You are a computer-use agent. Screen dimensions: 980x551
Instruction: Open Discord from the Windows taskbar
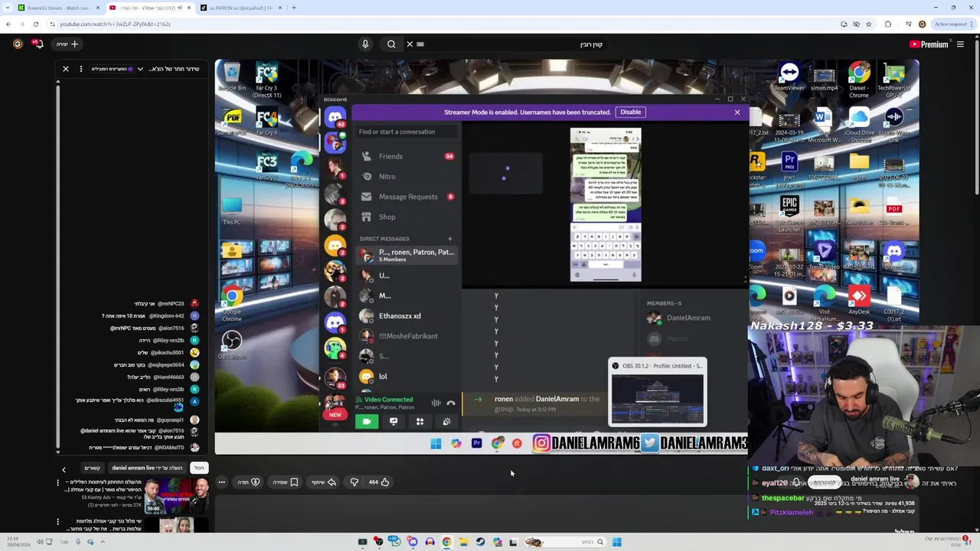(x=413, y=542)
